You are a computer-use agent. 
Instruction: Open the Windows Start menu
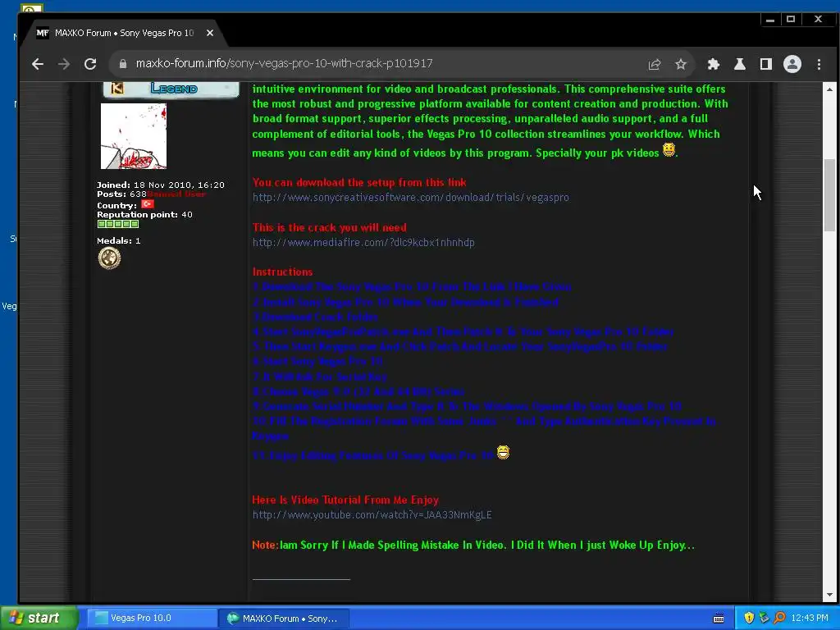click(x=39, y=618)
